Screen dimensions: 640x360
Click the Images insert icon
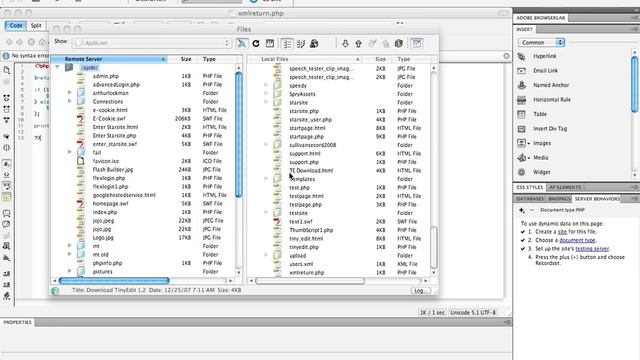click(521, 143)
